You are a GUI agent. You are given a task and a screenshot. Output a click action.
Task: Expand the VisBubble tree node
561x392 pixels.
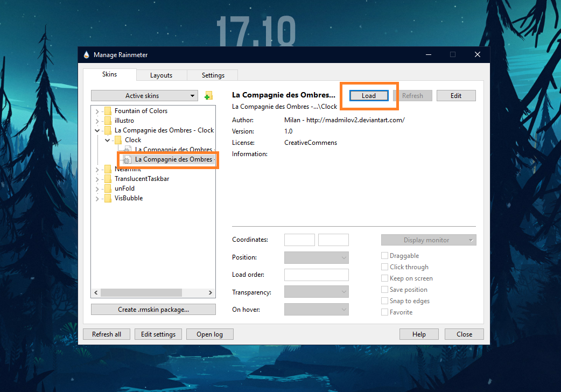(x=97, y=198)
